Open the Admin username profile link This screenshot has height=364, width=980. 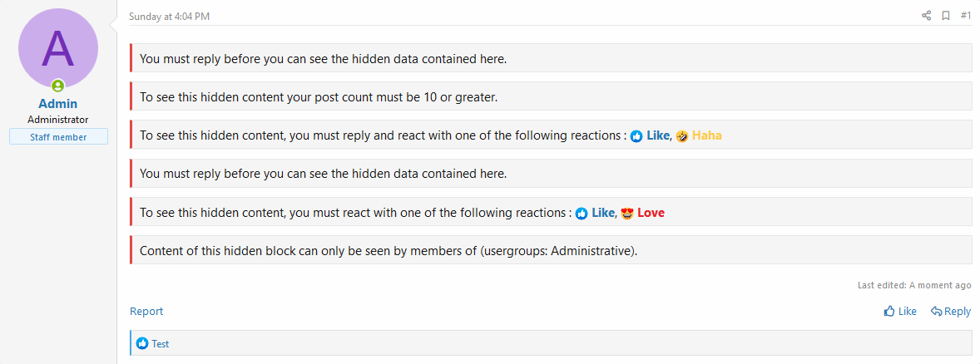click(58, 104)
